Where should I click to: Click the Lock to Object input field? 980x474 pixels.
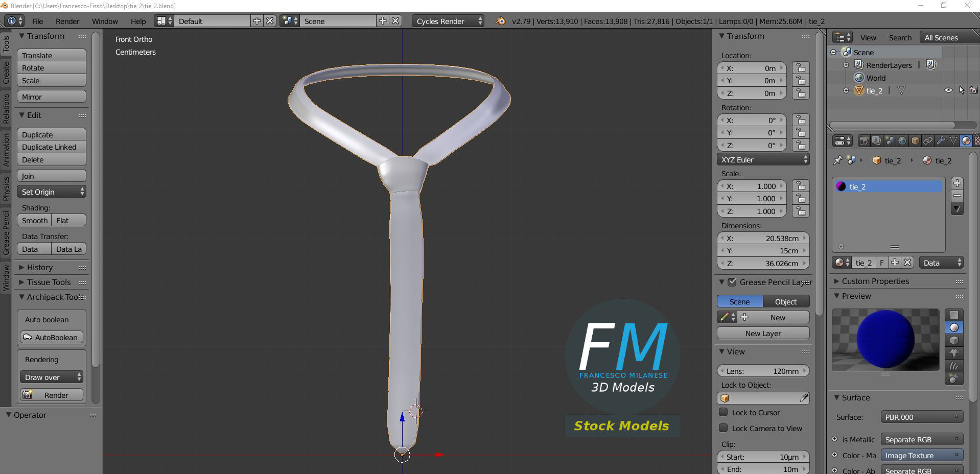pyautogui.click(x=763, y=398)
